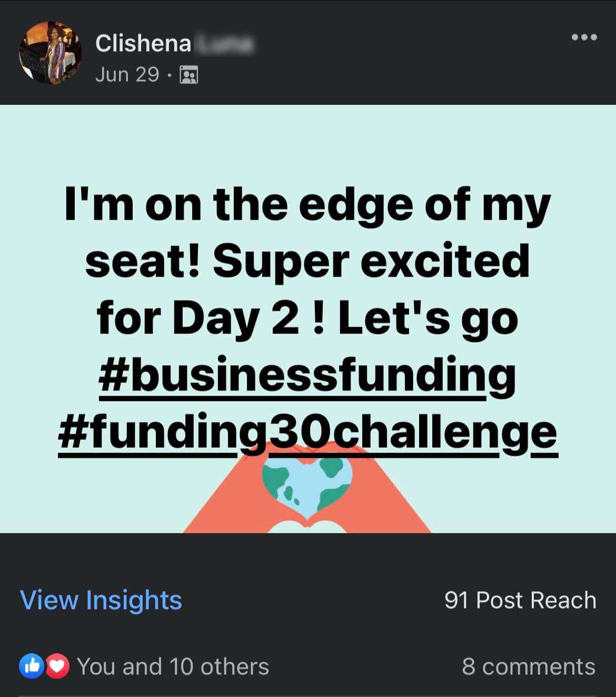Screen dimensions: 616x697
Task: Click the group audience icon beside the date
Action: [189, 75]
